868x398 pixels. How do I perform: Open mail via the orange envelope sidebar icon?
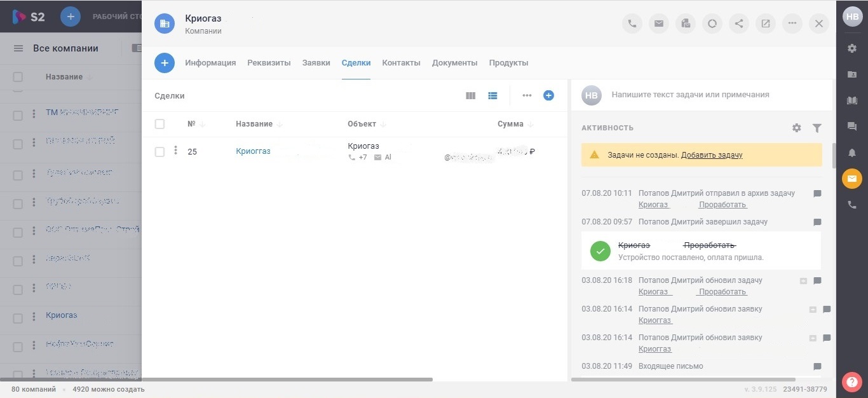coord(852,179)
